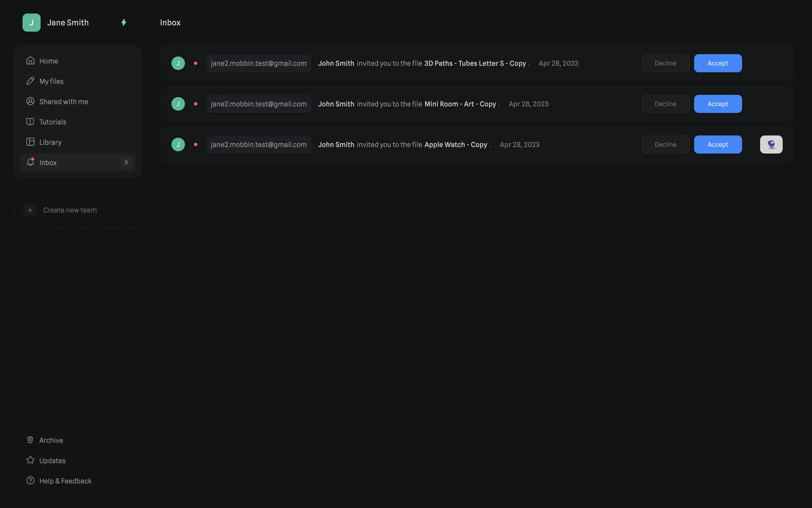Accept the Apple Watch Copy invite
The width and height of the screenshot is (812, 508).
click(718, 144)
